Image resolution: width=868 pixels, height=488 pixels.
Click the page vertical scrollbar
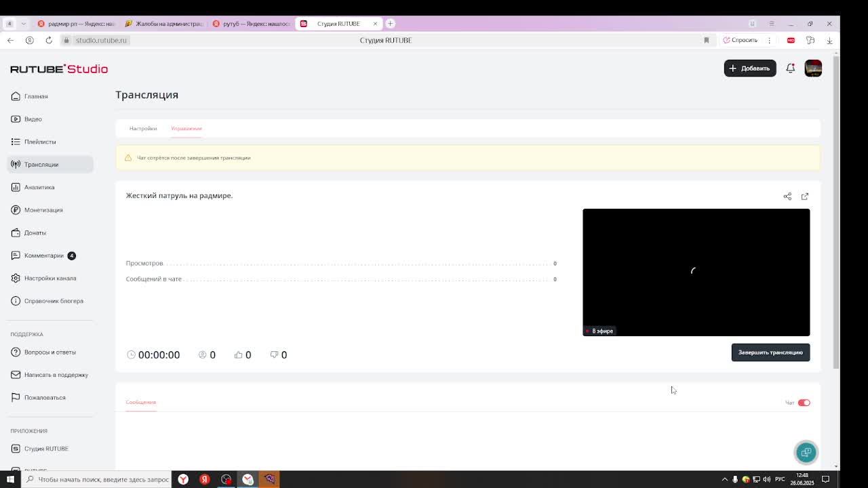point(836,213)
